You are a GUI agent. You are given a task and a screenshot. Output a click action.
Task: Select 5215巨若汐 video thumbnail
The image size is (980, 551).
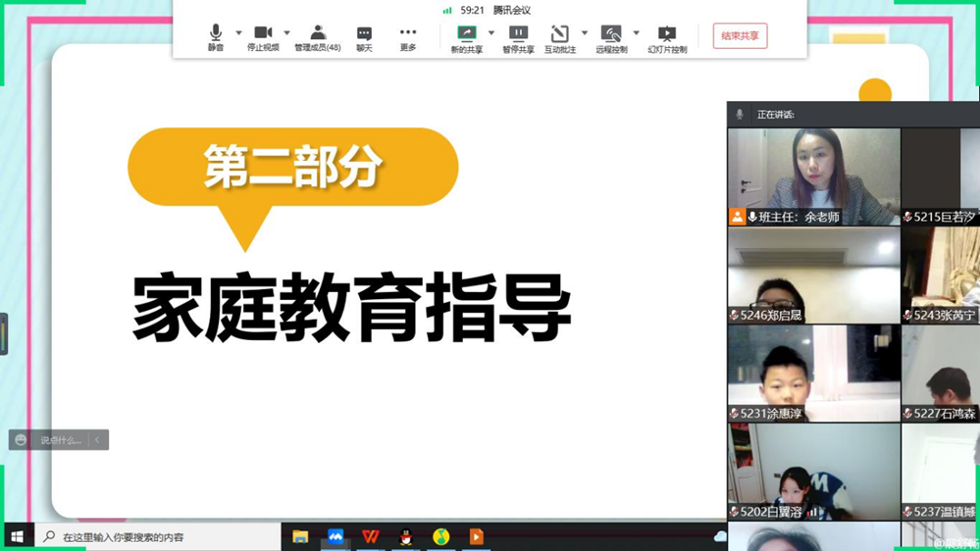click(x=941, y=176)
